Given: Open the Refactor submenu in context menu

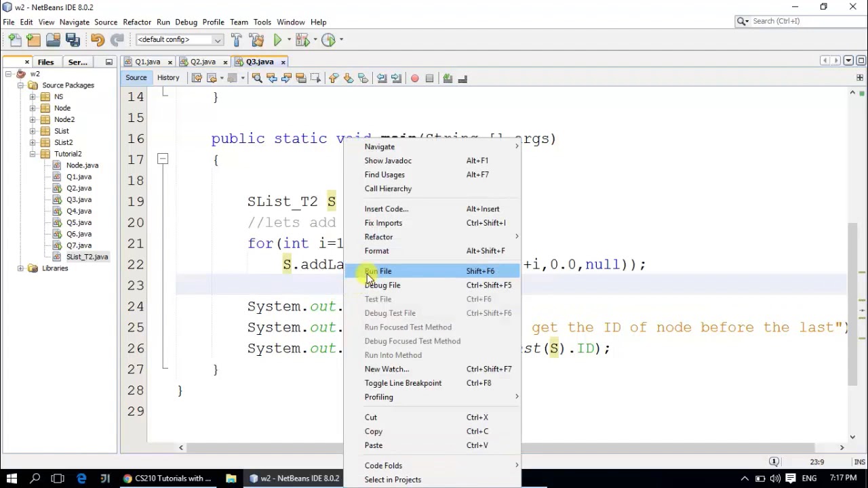Looking at the screenshot, I should (x=432, y=237).
